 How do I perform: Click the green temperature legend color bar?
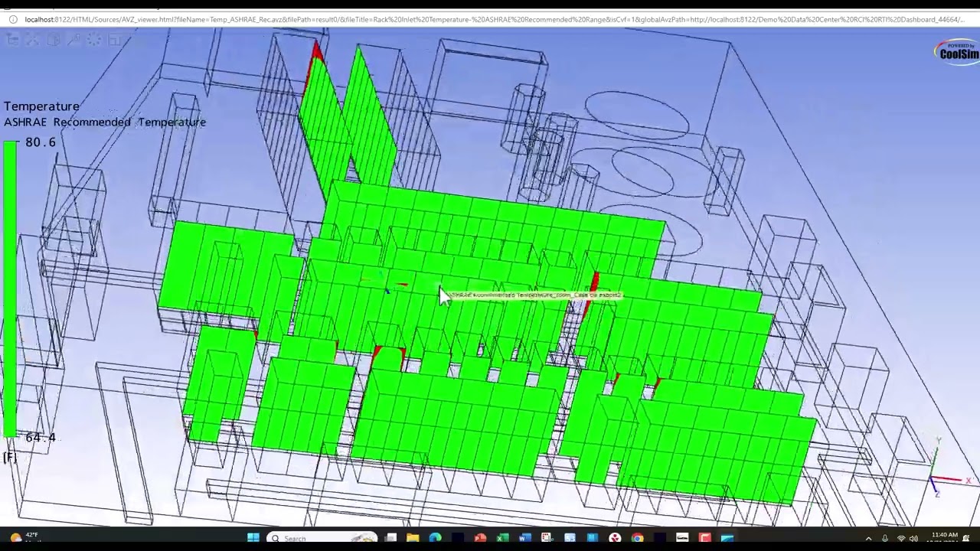coord(10,289)
